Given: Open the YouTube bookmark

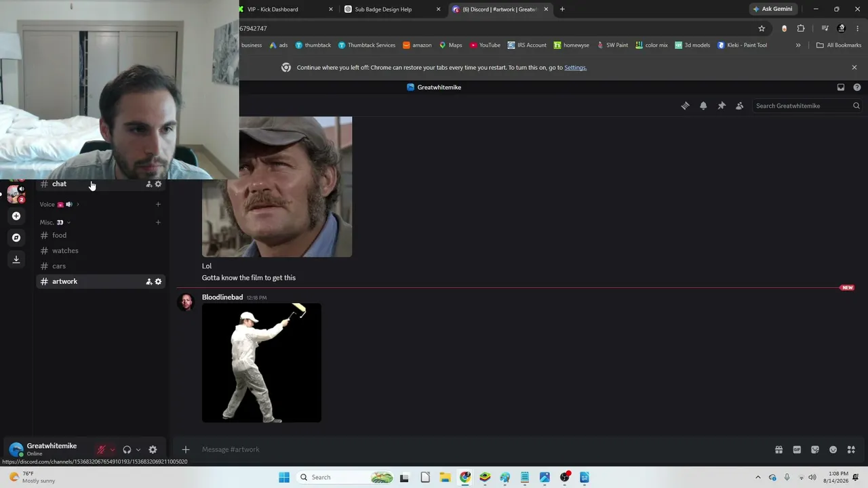Looking at the screenshot, I should point(485,45).
